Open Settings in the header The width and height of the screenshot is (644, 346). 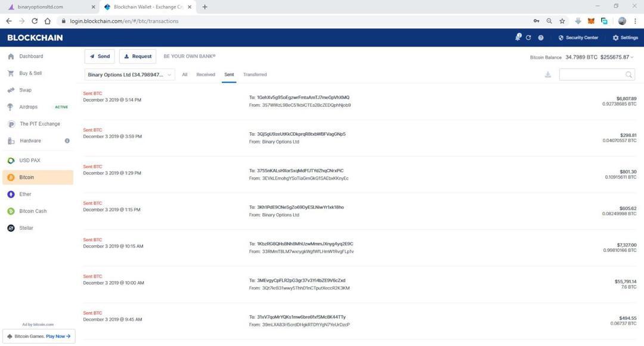pos(625,38)
